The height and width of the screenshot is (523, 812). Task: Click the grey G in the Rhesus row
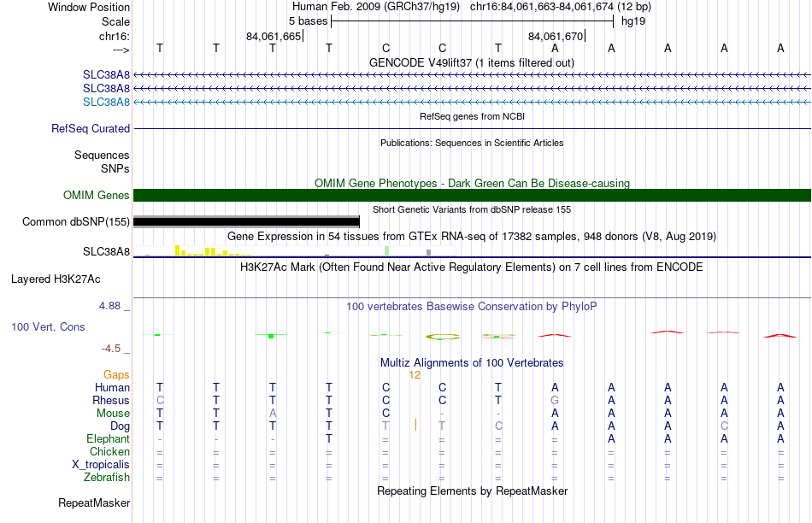(555, 400)
